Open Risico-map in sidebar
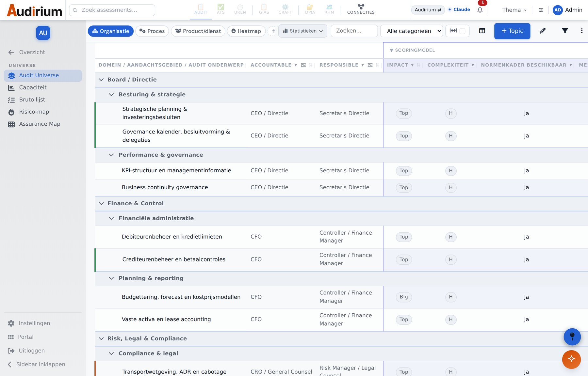The height and width of the screenshot is (376, 588). click(43, 112)
